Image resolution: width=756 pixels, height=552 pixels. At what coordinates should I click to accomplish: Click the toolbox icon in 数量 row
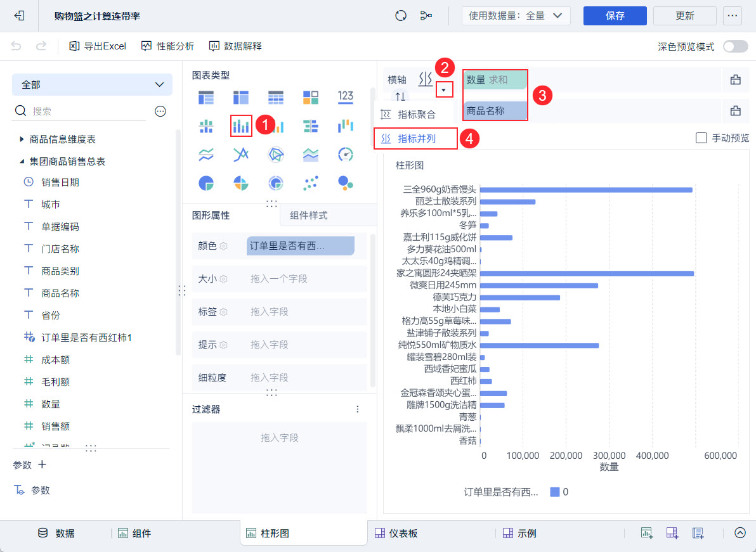[735, 79]
